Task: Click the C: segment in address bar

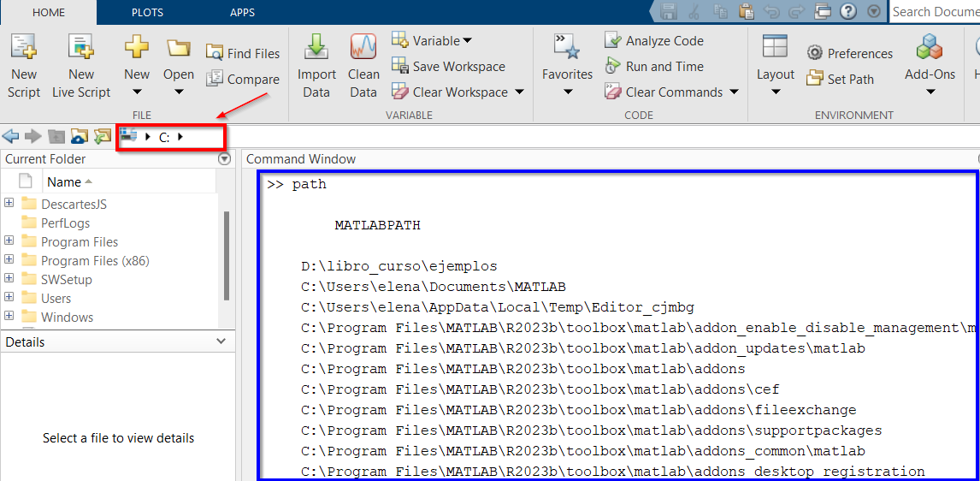Action: (164, 137)
